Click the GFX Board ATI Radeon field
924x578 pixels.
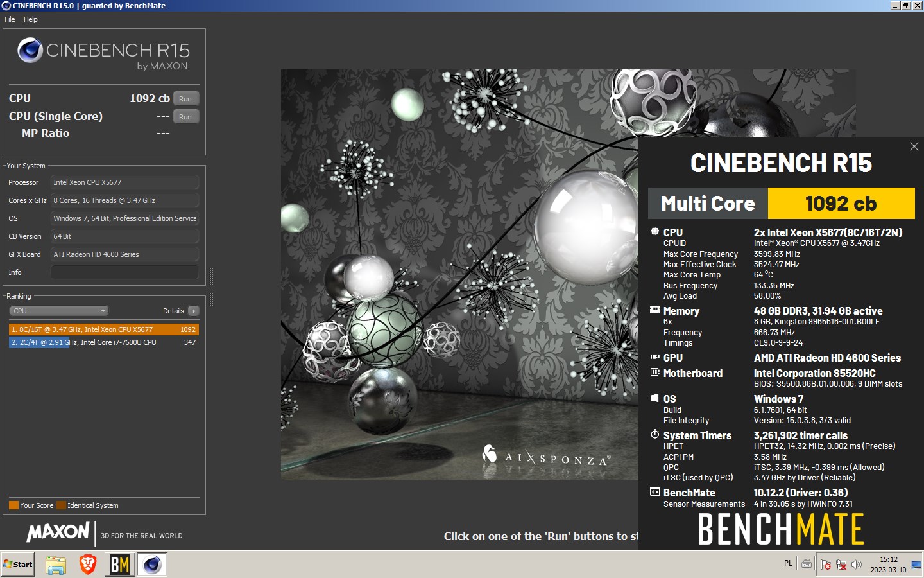pos(124,254)
